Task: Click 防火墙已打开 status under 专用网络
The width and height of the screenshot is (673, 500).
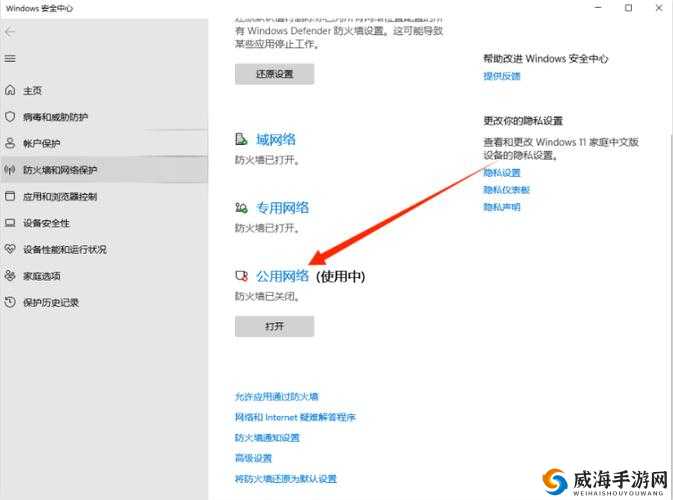Action: (267, 228)
